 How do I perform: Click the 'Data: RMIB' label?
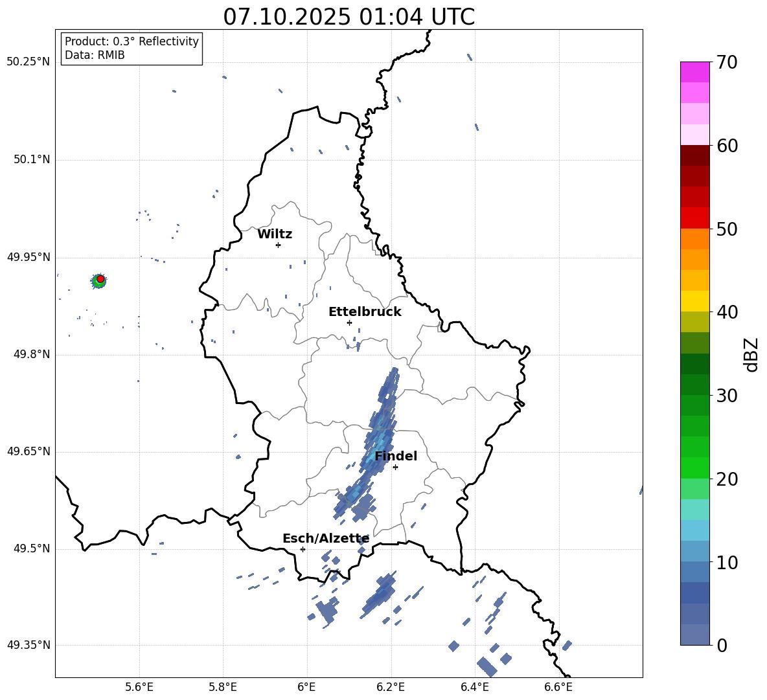95,55
